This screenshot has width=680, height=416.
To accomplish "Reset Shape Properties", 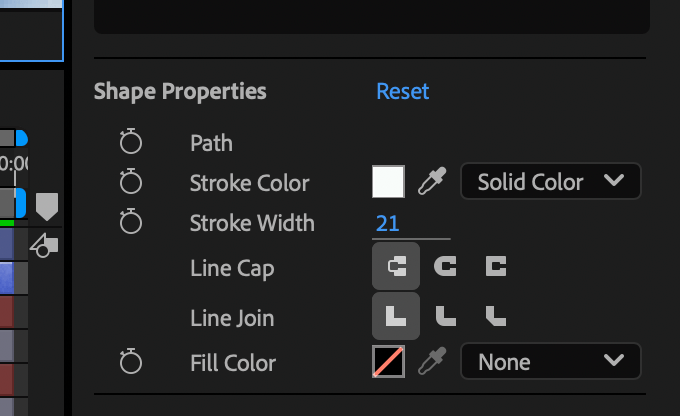I will pos(402,91).
